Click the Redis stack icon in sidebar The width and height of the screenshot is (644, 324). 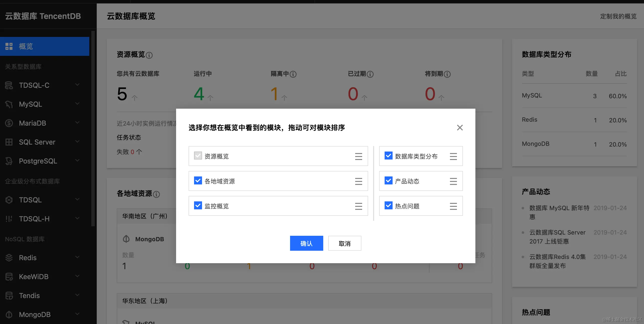coord(9,257)
